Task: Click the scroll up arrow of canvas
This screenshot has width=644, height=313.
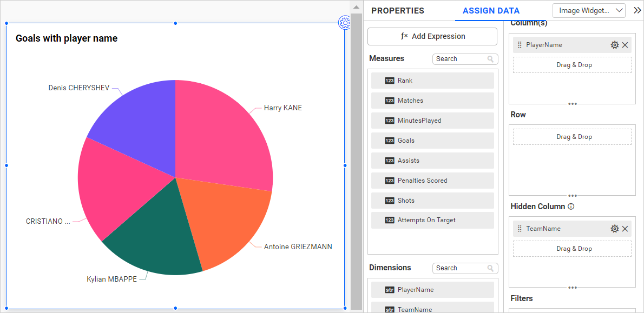Action: tap(356, 7)
